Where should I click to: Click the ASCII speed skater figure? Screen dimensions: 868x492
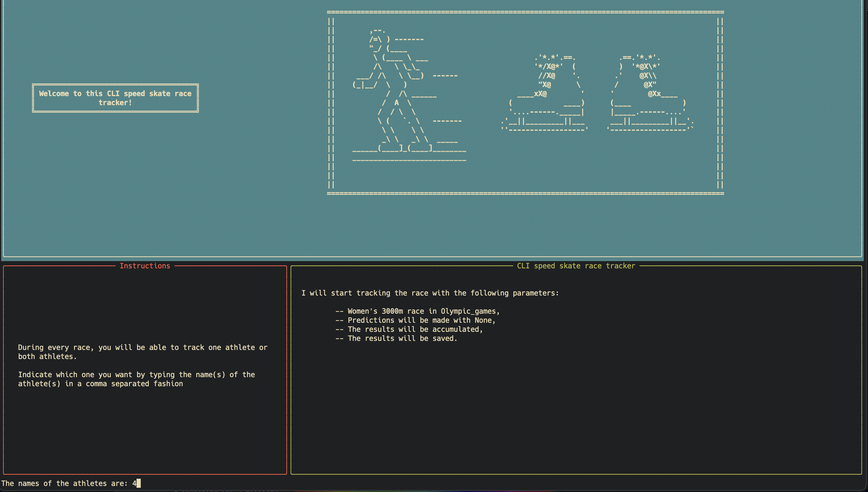(x=409, y=95)
